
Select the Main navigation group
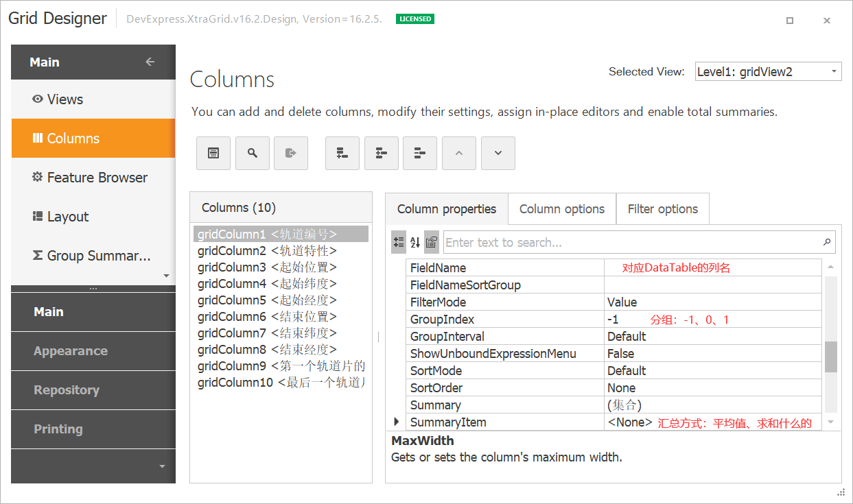[93, 312]
